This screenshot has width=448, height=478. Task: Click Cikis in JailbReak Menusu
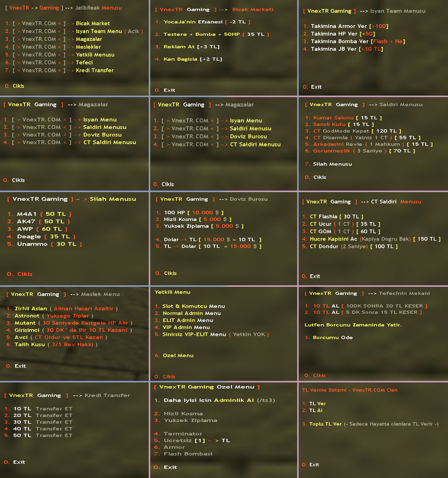coord(15,86)
